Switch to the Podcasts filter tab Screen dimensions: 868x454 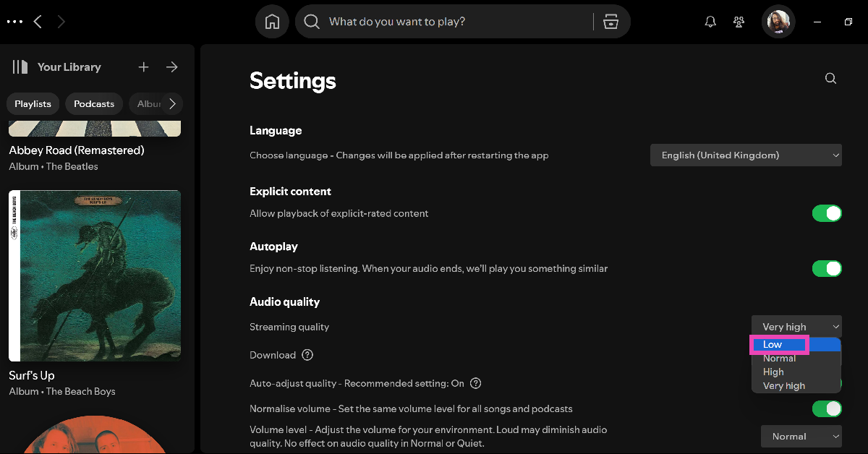(x=94, y=104)
